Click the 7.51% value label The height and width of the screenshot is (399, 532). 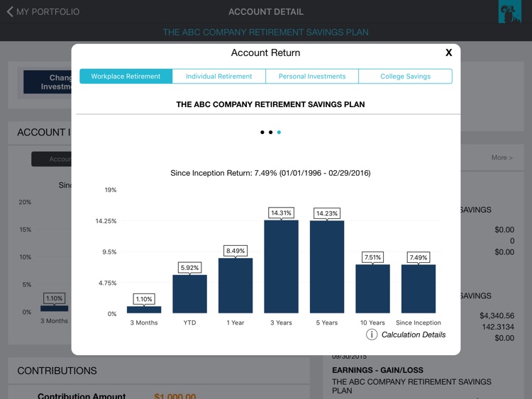click(x=372, y=257)
